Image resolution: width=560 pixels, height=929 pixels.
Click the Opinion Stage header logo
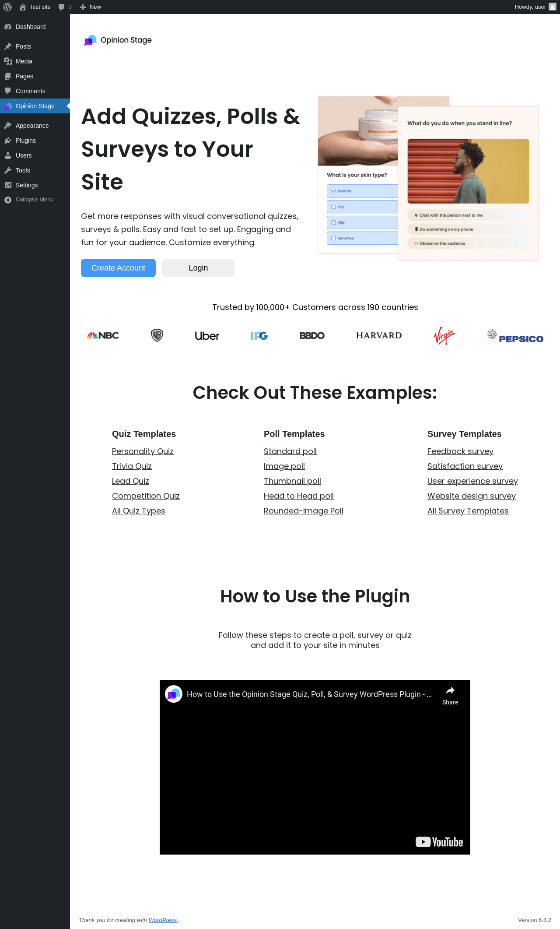coord(118,40)
